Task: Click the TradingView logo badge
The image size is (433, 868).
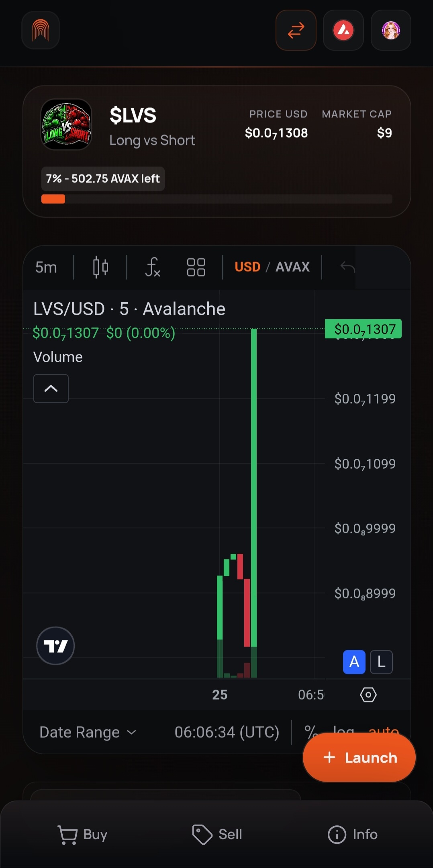Action: [x=55, y=646]
